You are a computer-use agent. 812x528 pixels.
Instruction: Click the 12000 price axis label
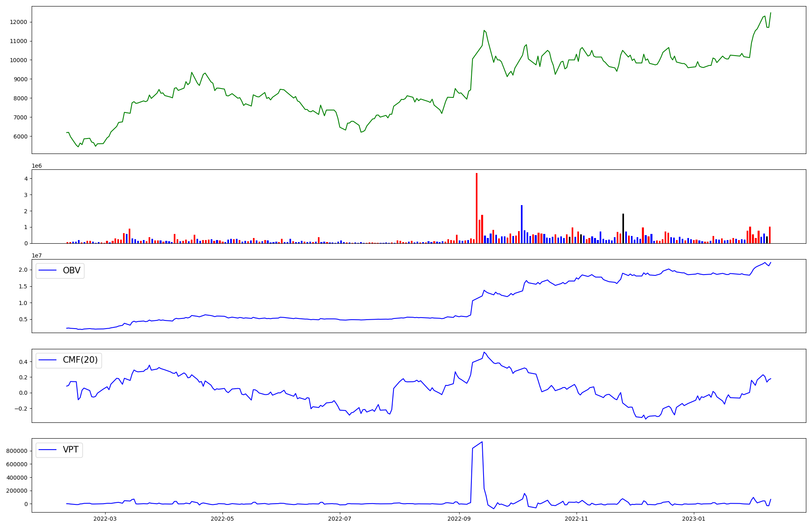pos(18,22)
